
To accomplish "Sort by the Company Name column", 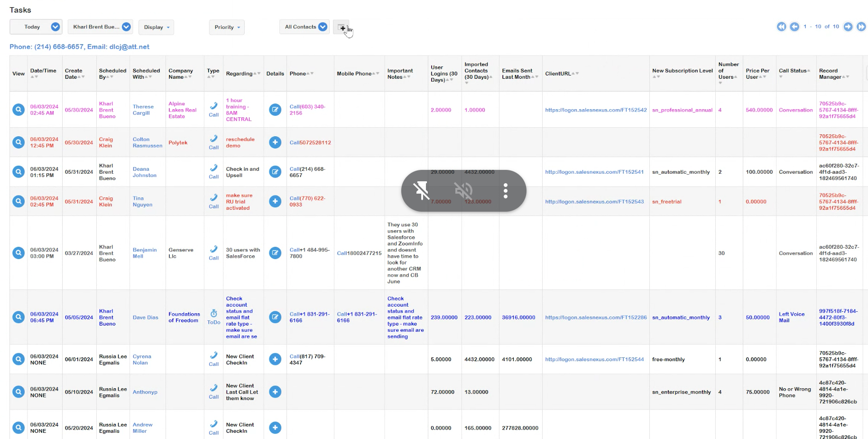I will pyautogui.click(x=181, y=74).
